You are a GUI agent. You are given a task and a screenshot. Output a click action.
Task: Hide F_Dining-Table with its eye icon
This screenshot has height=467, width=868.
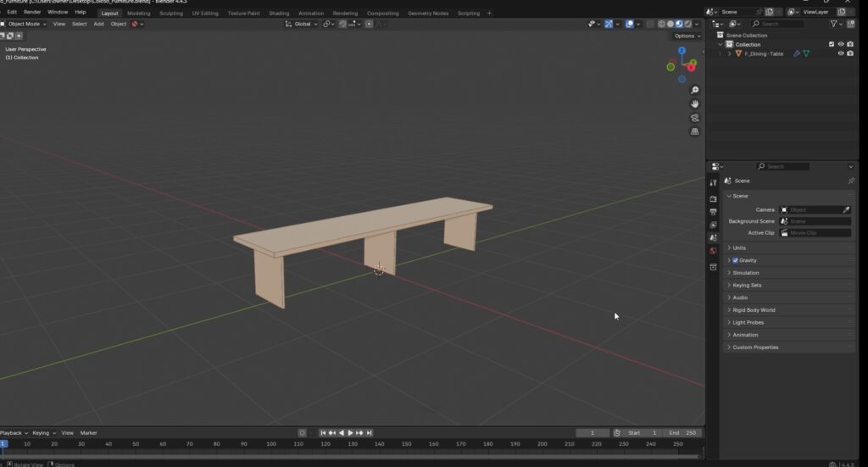pos(841,53)
